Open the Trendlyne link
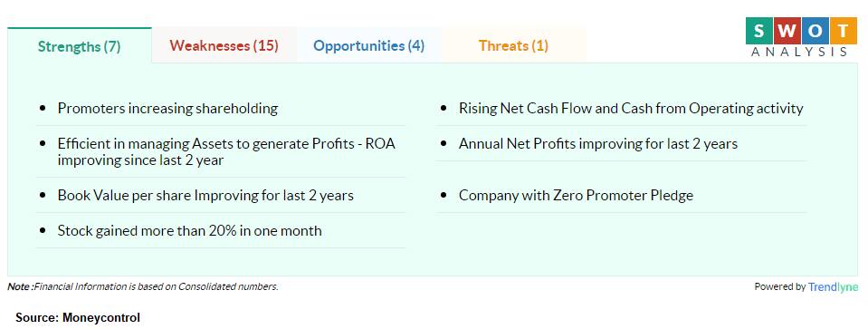This screenshot has width=868, height=329. [833, 287]
